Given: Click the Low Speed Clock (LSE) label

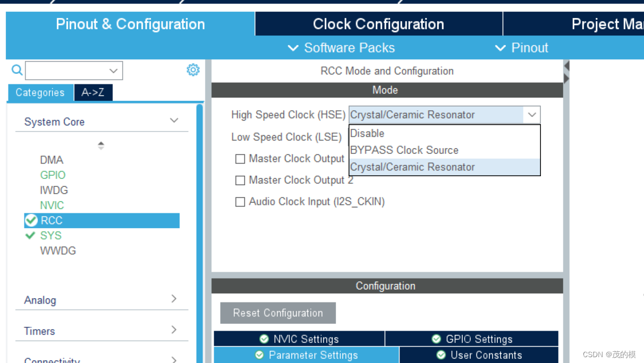Looking at the screenshot, I should click(286, 137).
